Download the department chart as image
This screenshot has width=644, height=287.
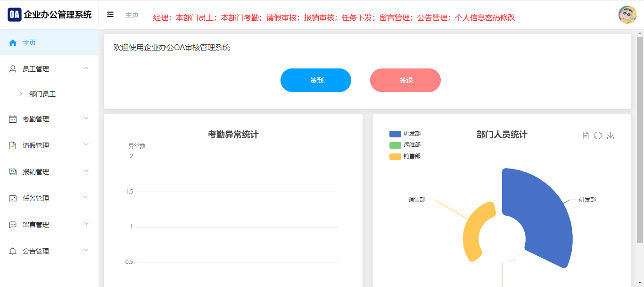(x=611, y=135)
